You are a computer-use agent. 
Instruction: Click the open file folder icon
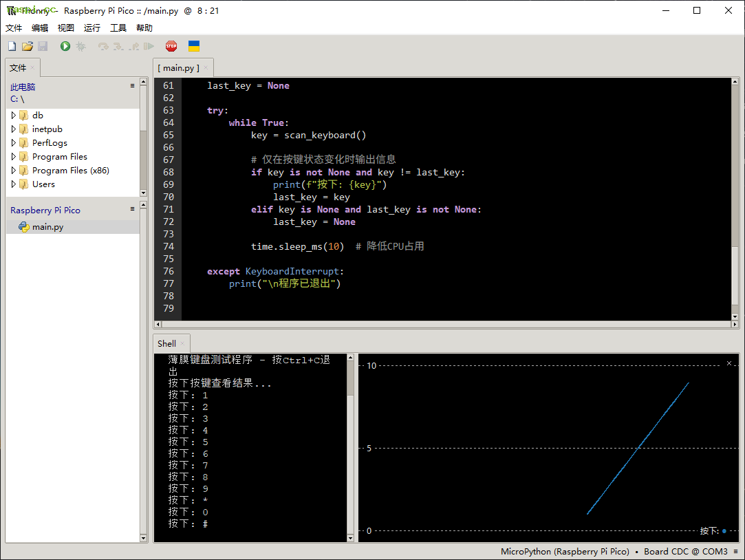pos(28,46)
